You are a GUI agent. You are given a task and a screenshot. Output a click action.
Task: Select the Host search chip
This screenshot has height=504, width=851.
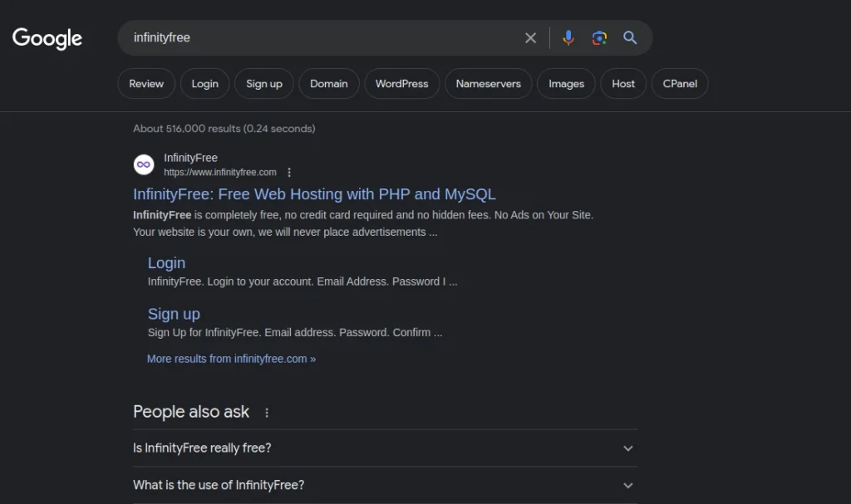(x=623, y=84)
